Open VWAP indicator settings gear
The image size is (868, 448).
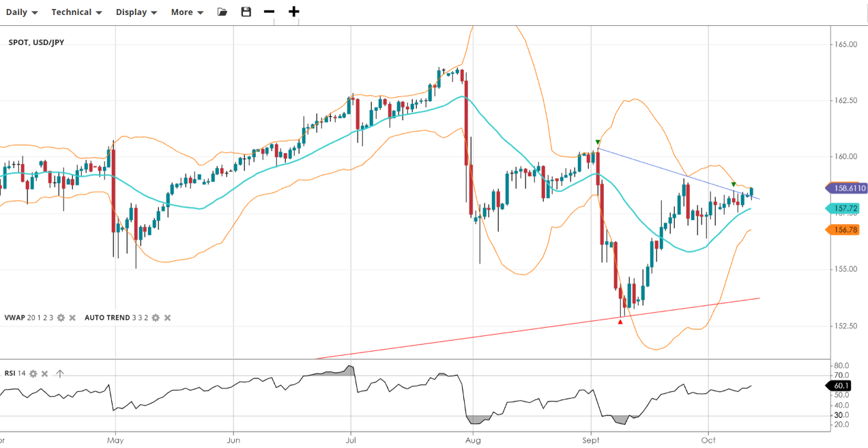61,318
